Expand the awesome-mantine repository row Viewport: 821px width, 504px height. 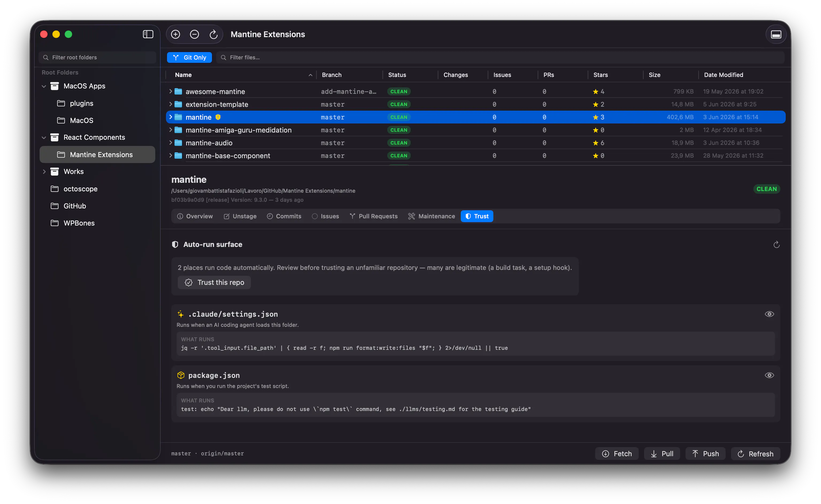tap(170, 91)
